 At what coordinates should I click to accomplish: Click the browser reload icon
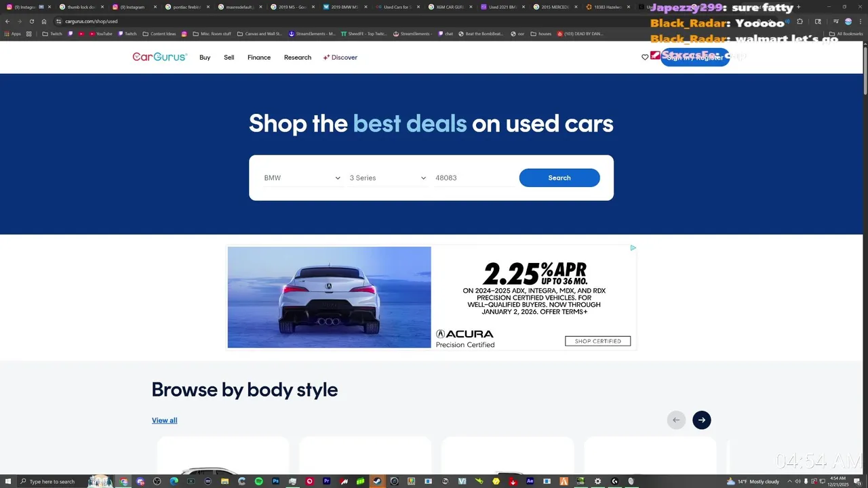click(x=31, y=21)
